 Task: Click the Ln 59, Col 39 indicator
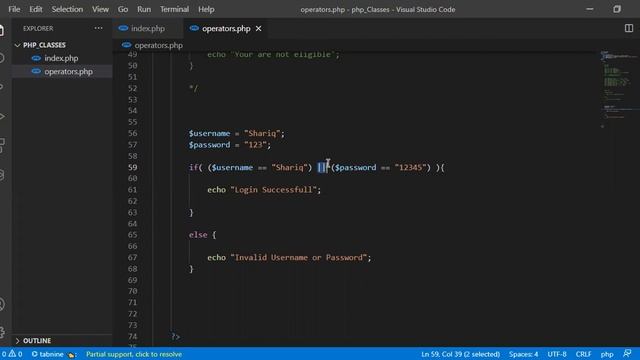[460, 354]
